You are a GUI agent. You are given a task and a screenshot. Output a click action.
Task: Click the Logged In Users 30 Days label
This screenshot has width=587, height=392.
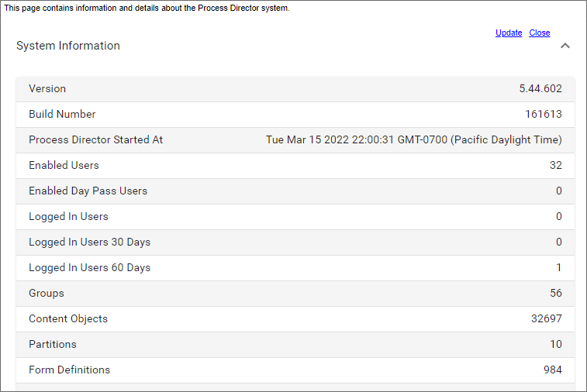click(89, 242)
